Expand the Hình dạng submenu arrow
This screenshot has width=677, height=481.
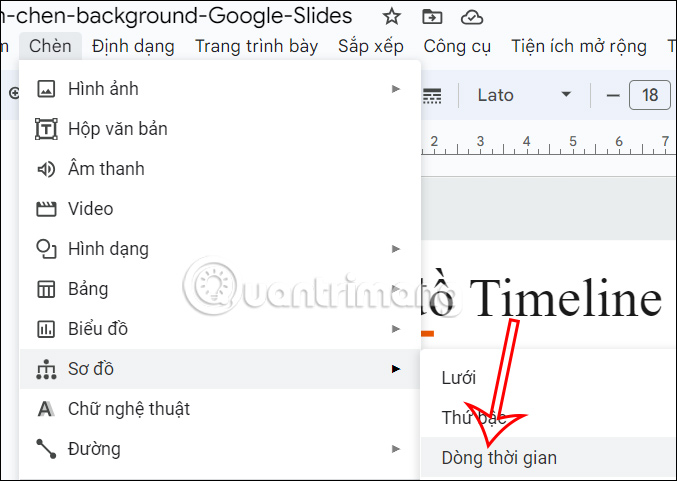tap(395, 249)
